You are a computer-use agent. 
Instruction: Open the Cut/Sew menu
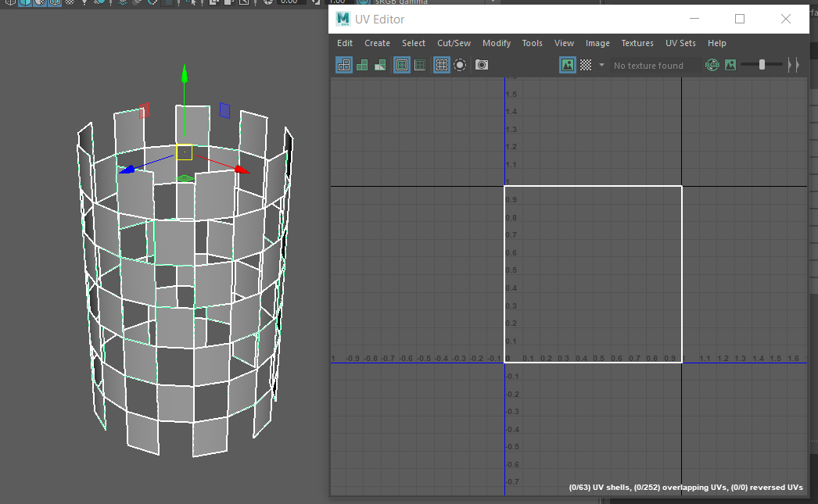click(454, 43)
